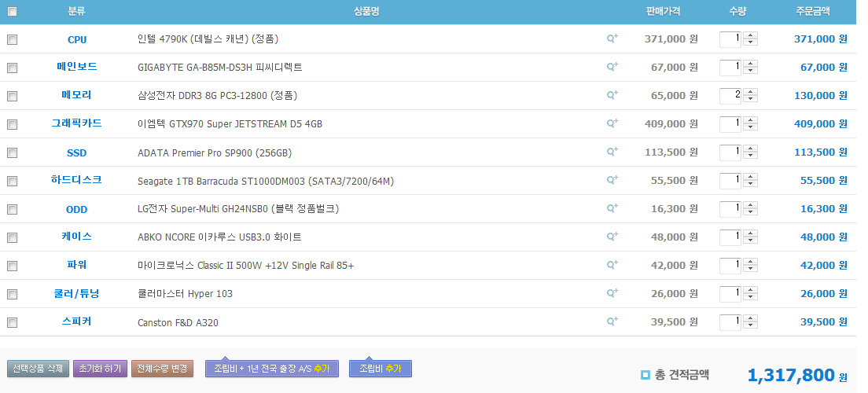Select the 스피커 row checkbox
The height and width of the screenshot is (393, 868).
click(x=12, y=323)
